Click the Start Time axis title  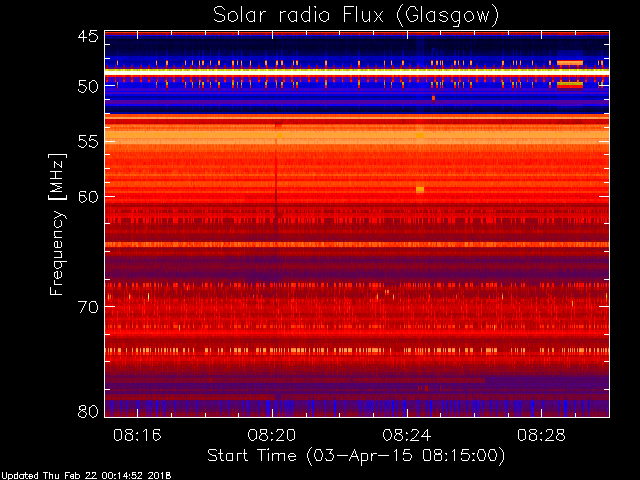coord(356,456)
